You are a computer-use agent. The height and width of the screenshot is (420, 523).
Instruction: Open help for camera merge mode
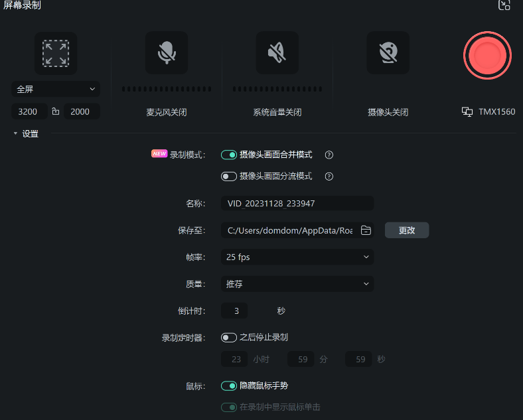pyautogui.click(x=329, y=155)
